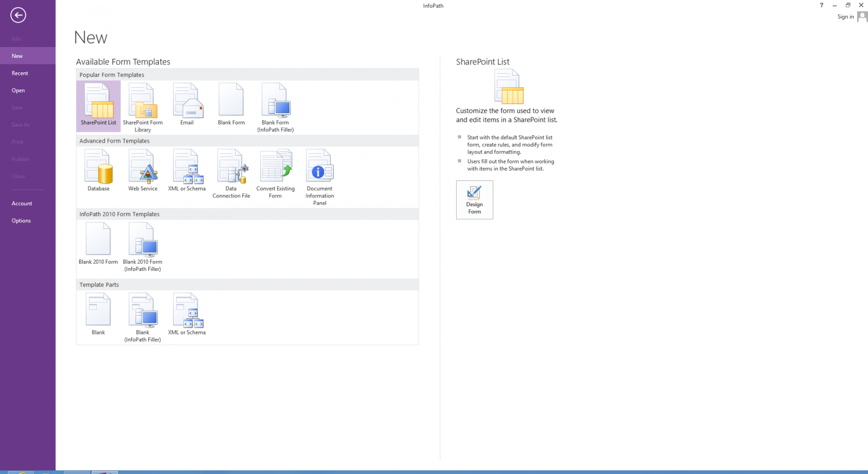
Task: Select the Blank template part
Action: click(x=98, y=314)
